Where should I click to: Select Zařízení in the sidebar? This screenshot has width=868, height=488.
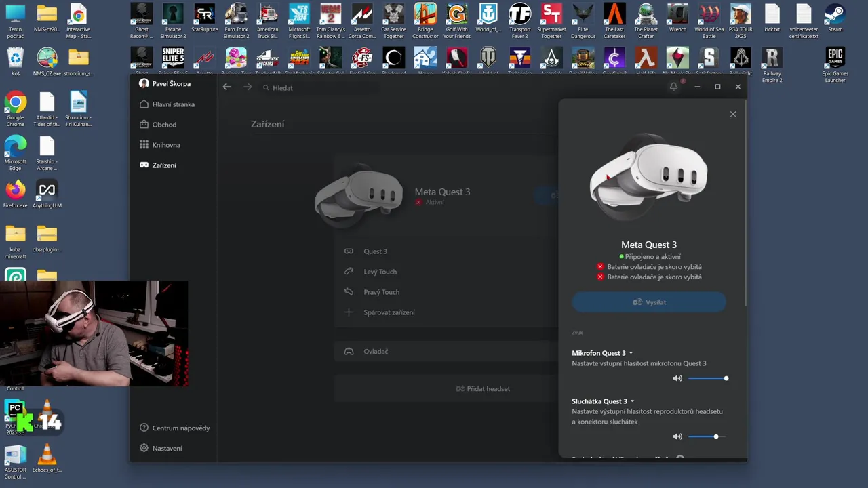158,165
